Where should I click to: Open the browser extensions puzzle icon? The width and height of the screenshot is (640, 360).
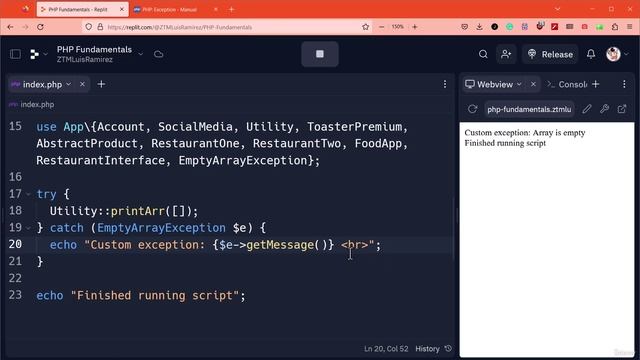pyautogui.click(x=615, y=27)
